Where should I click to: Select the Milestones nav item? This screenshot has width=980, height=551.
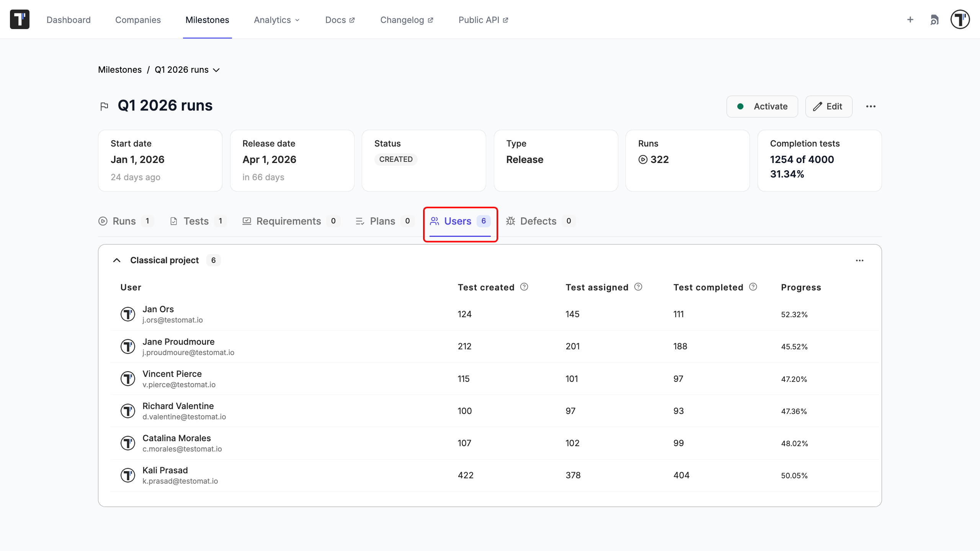click(207, 20)
